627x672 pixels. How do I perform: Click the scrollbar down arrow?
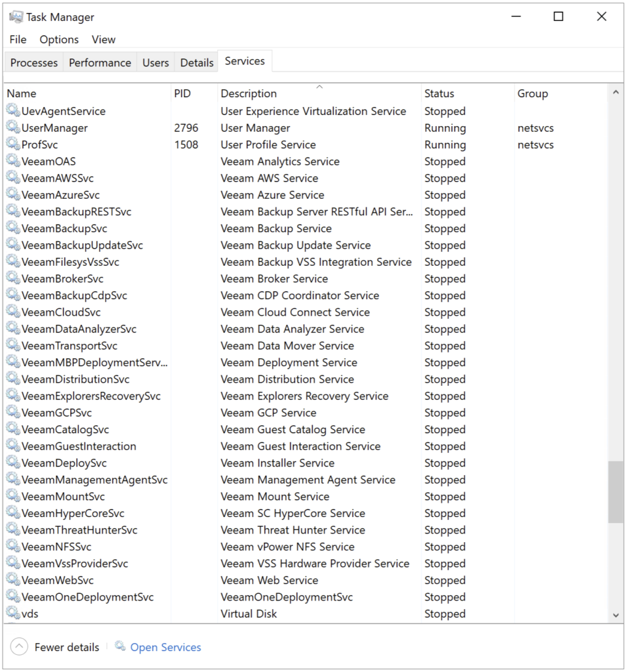[616, 615]
